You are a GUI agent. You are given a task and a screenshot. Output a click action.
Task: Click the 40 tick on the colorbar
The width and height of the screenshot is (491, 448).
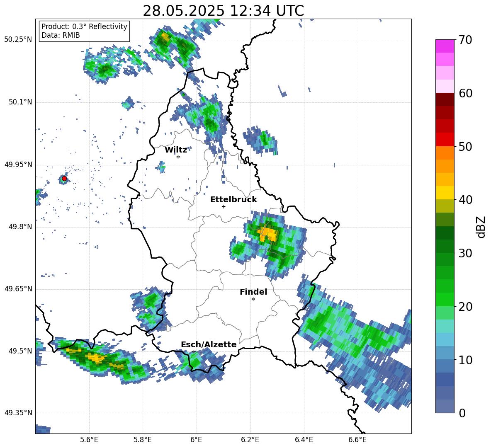tap(465, 200)
